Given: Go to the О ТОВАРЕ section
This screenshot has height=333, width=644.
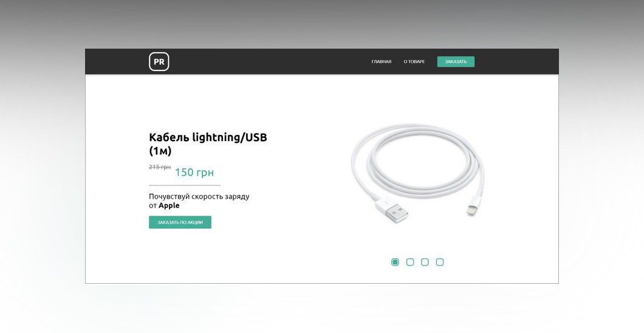Looking at the screenshot, I should coord(414,61).
